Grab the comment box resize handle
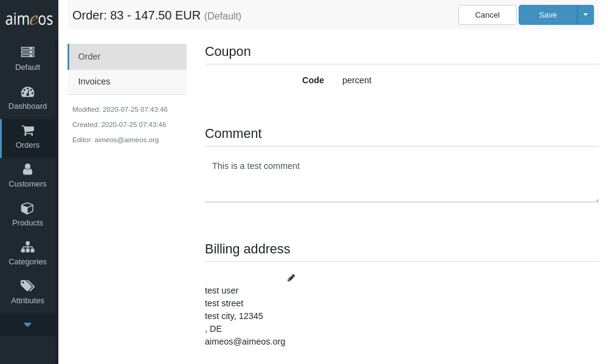Screen dimensions: 608x364 pyautogui.click(x=597, y=200)
